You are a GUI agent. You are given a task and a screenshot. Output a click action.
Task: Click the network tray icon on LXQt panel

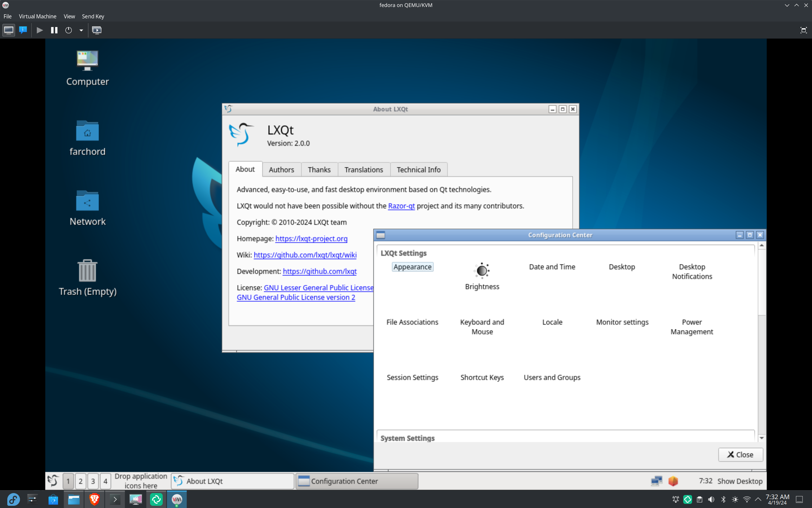tap(656, 481)
